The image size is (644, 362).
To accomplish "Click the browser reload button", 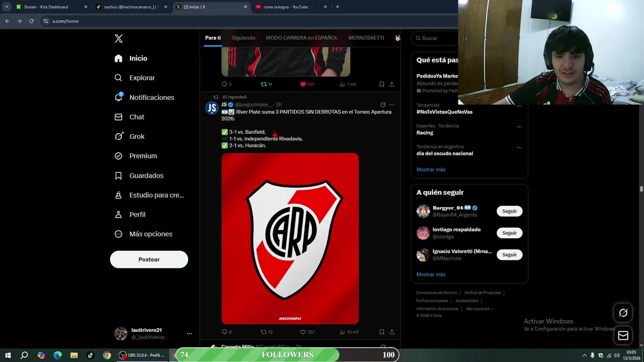I will coord(31,21).
